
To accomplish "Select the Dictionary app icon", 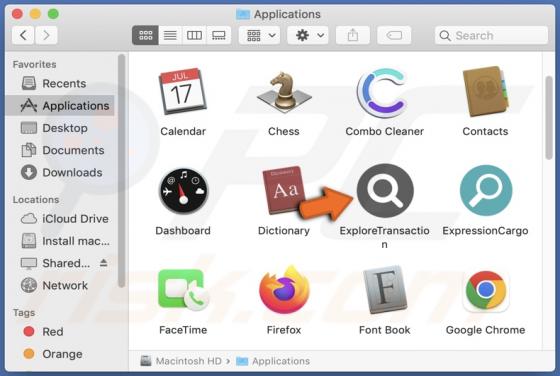I will (284, 190).
